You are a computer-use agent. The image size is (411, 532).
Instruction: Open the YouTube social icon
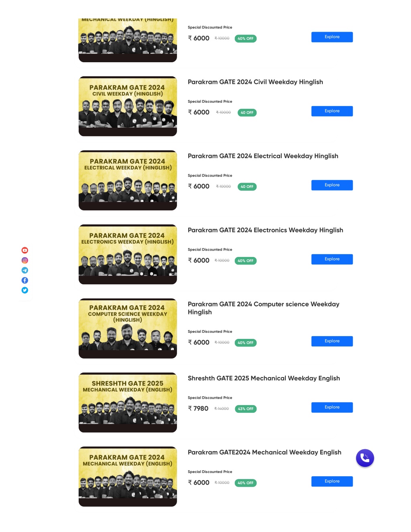coord(25,250)
